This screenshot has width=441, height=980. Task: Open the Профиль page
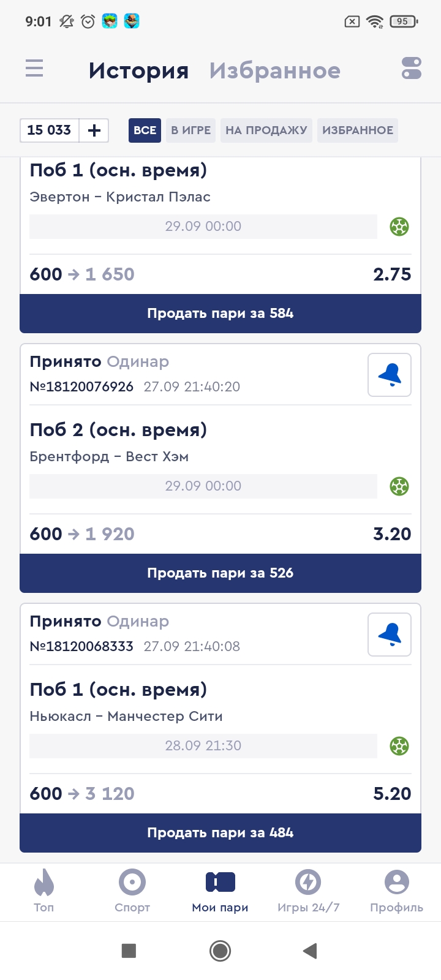click(x=396, y=891)
